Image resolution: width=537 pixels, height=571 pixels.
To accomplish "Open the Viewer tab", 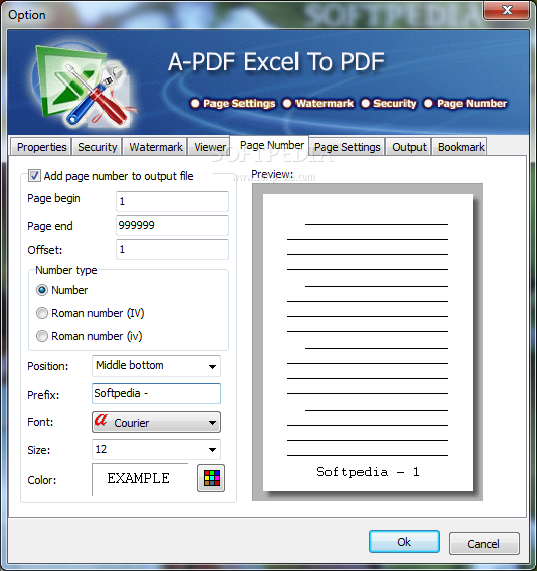I will (210, 147).
